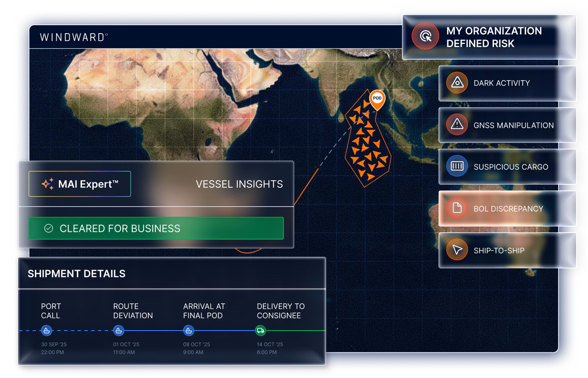The width and height of the screenshot is (588, 378).
Task: Click the orange POD map pin
Action: pyautogui.click(x=377, y=100)
